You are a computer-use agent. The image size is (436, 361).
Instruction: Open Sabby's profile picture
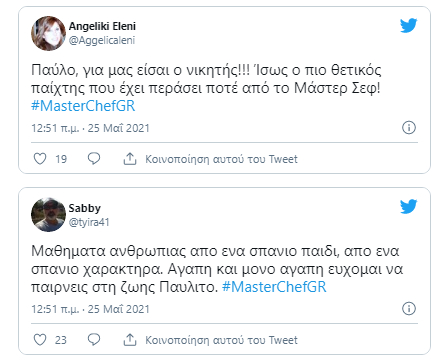coord(48,214)
